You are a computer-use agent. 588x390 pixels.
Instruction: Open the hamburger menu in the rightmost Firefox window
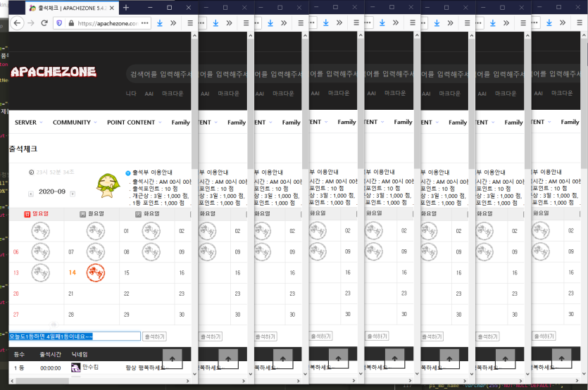[x=580, y=23]
